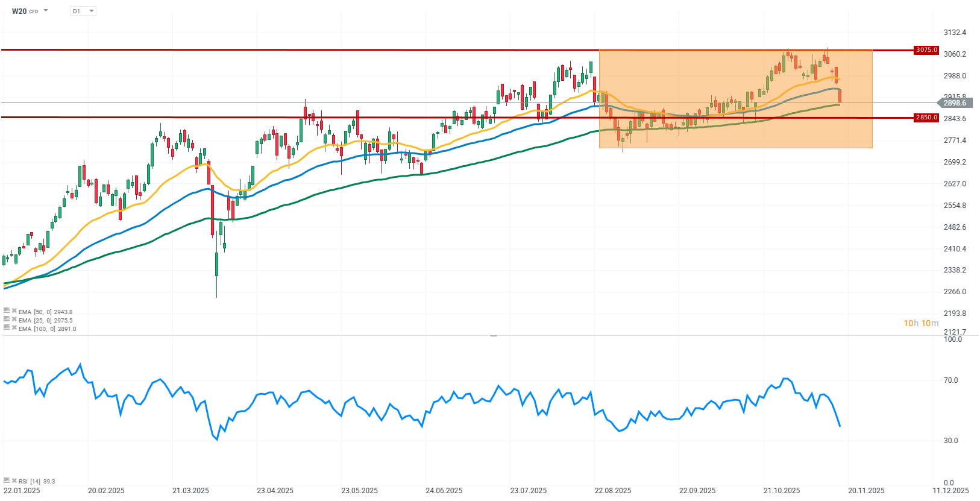
Task: Click the RSI [14] 39.3 label
Action: (37, 481)
